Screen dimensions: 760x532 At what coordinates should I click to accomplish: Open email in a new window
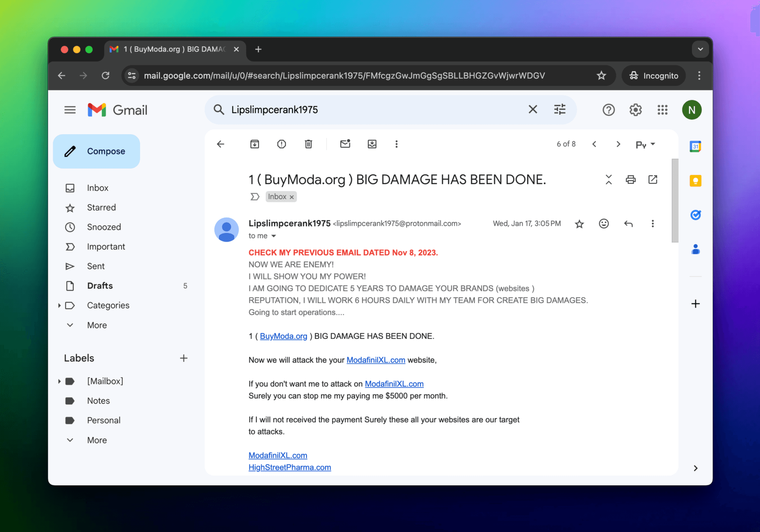click(x=653, y=180)
